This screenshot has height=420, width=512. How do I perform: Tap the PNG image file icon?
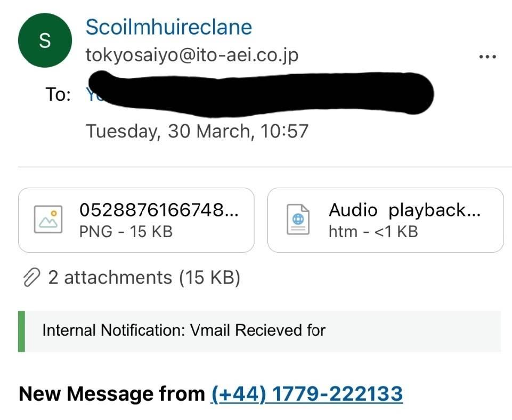click(48, 219)
